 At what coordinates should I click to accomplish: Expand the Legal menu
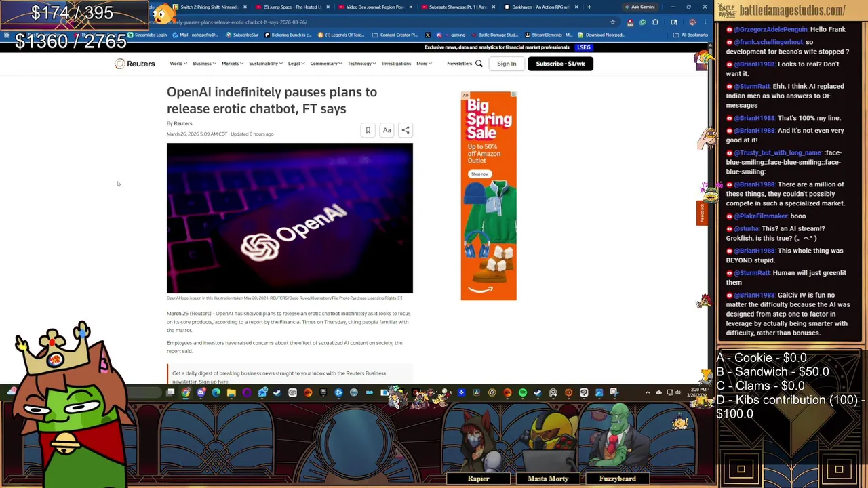coord(296,64)
